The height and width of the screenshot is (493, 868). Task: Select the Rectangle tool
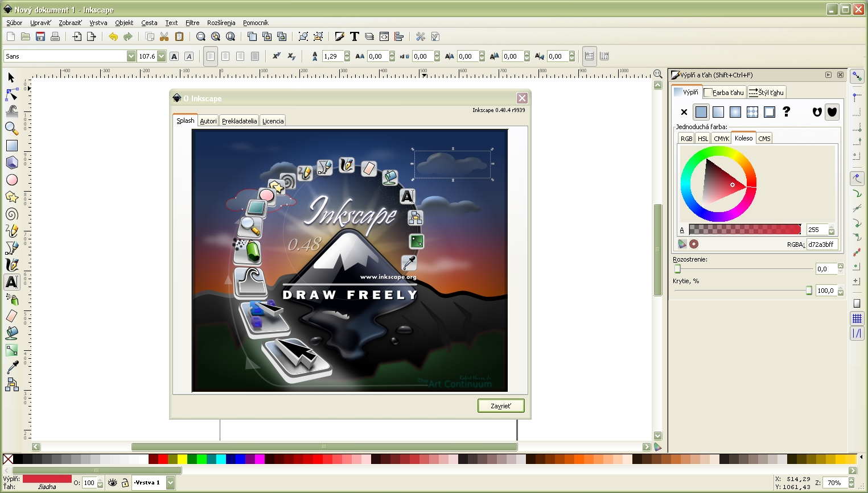click(x=11, y=146)
